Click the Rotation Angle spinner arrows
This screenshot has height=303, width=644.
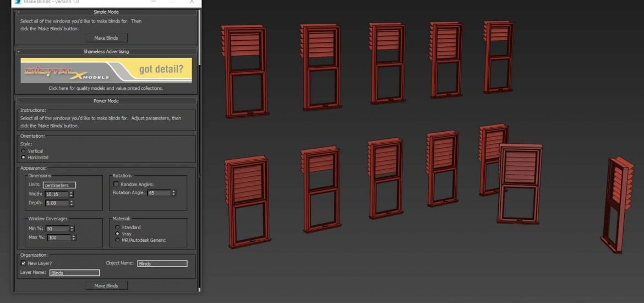tap(174, 193)
